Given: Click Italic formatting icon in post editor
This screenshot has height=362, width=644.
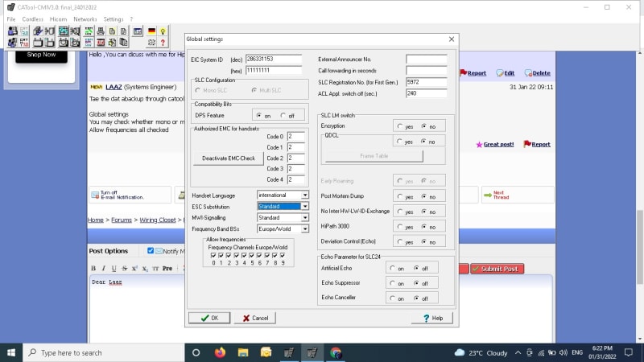Looking at the screenshot, I should [104, 269].
